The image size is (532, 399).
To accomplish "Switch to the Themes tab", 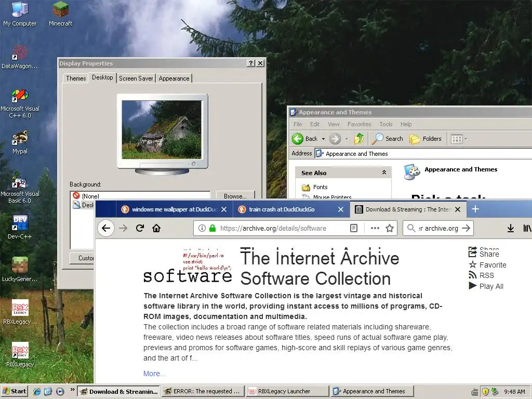I will 76,78.
